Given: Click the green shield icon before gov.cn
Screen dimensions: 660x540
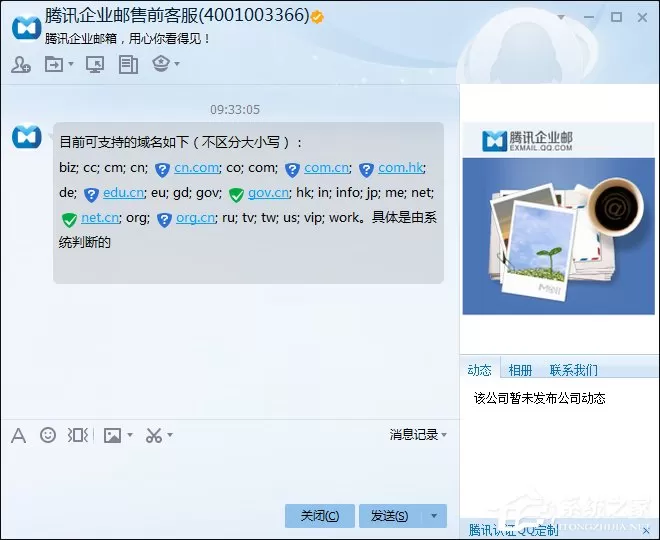Looking at the screenshot, I should (236, 195).
